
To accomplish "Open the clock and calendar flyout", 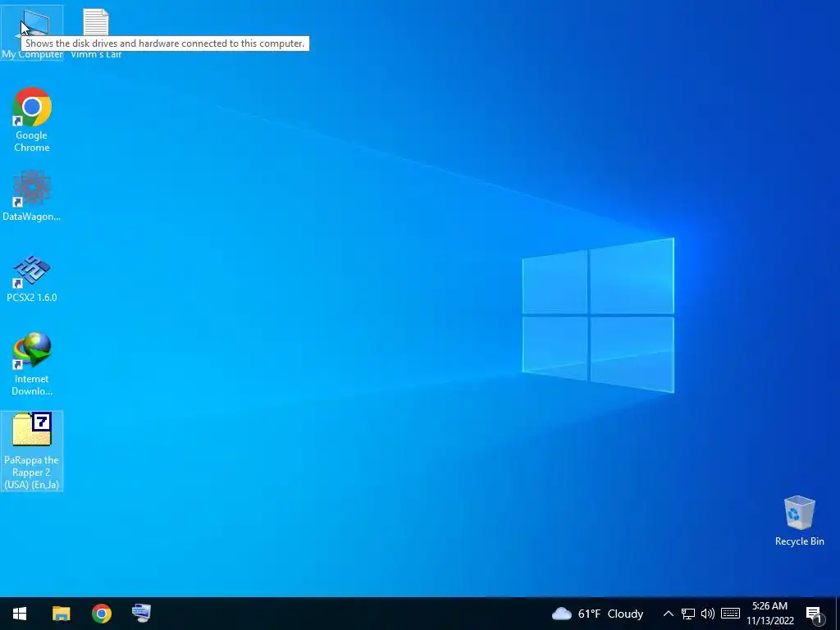I will [770, 614].
